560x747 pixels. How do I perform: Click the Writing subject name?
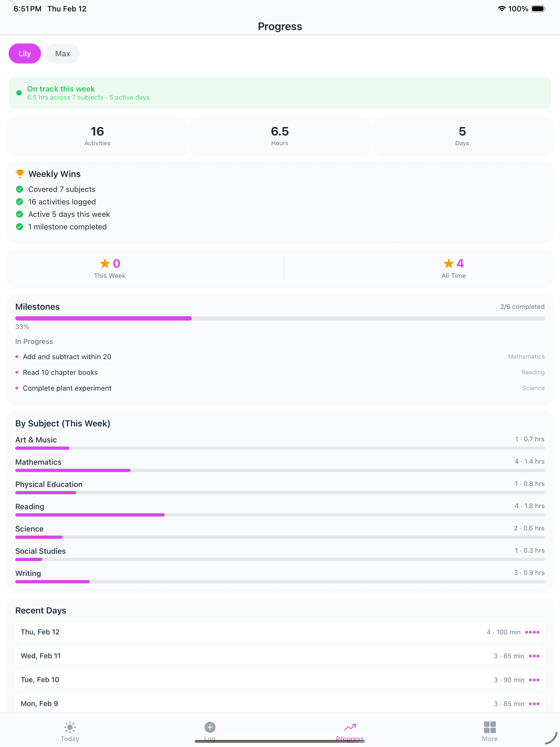point(28,574)
